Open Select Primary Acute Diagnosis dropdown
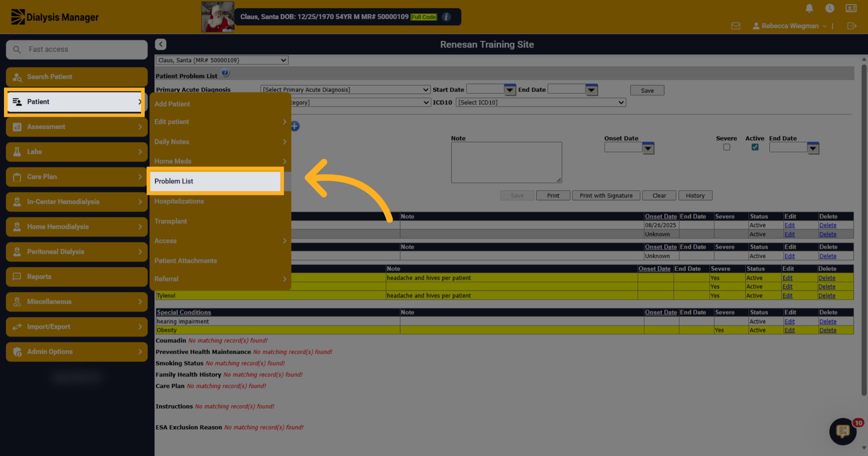 345,90
